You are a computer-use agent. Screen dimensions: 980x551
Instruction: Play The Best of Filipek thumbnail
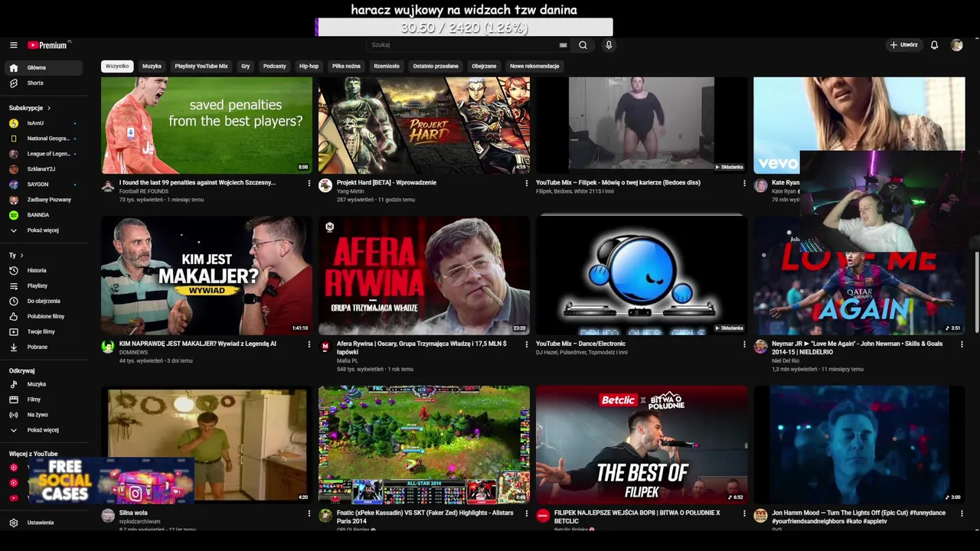(x=642, y=445)
